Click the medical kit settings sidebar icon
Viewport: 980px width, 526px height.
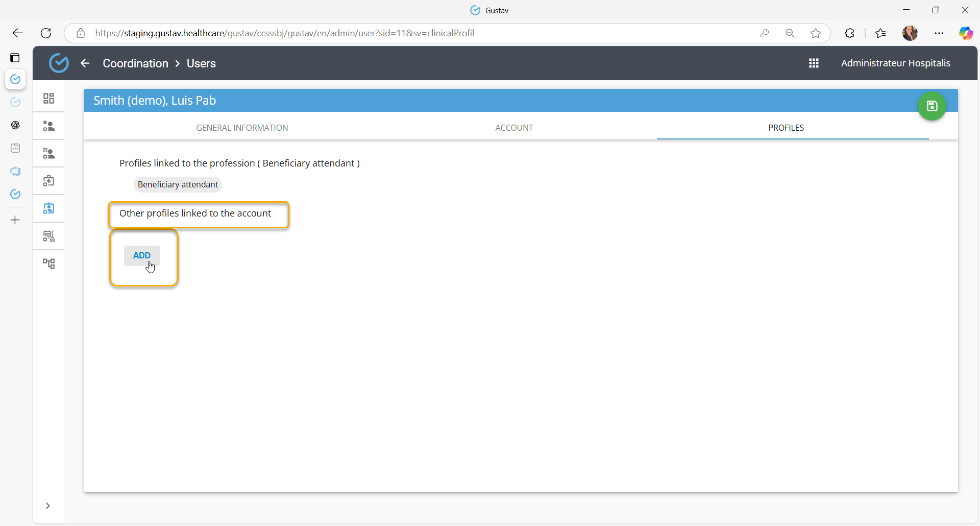pos(48,181)
